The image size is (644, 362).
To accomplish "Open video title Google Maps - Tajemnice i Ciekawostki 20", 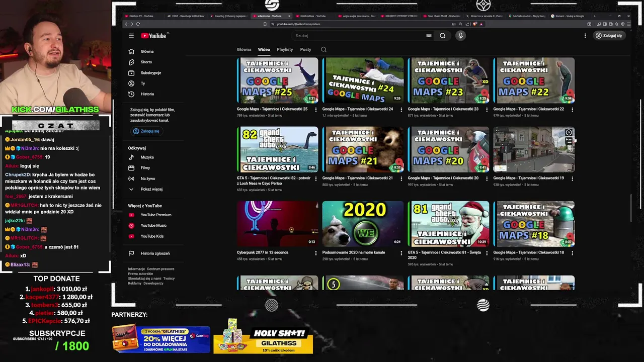I will (443, 178).
